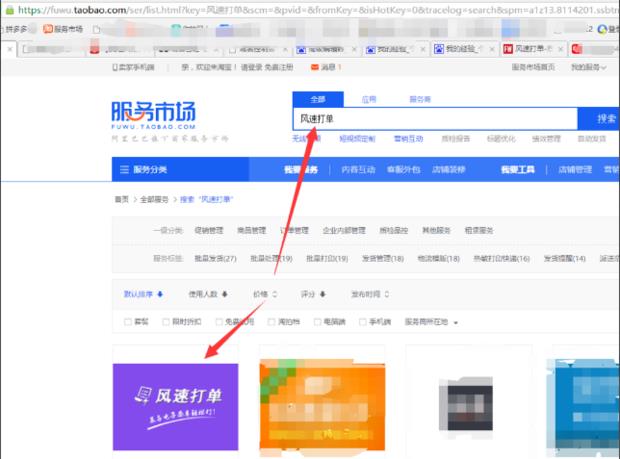This screenshot has height=459, width=620.
Task: Click the 服务市场 logo
Action: pyautogui.click(x=153, y=115)
